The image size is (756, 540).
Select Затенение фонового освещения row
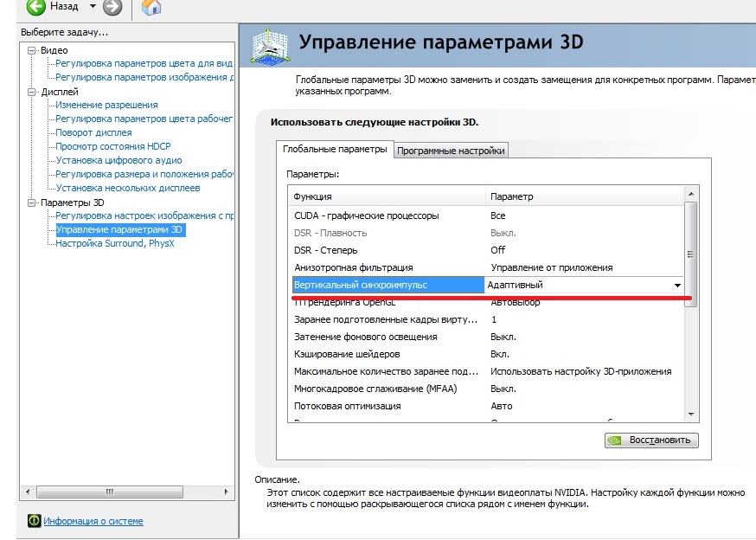[488, 337]
